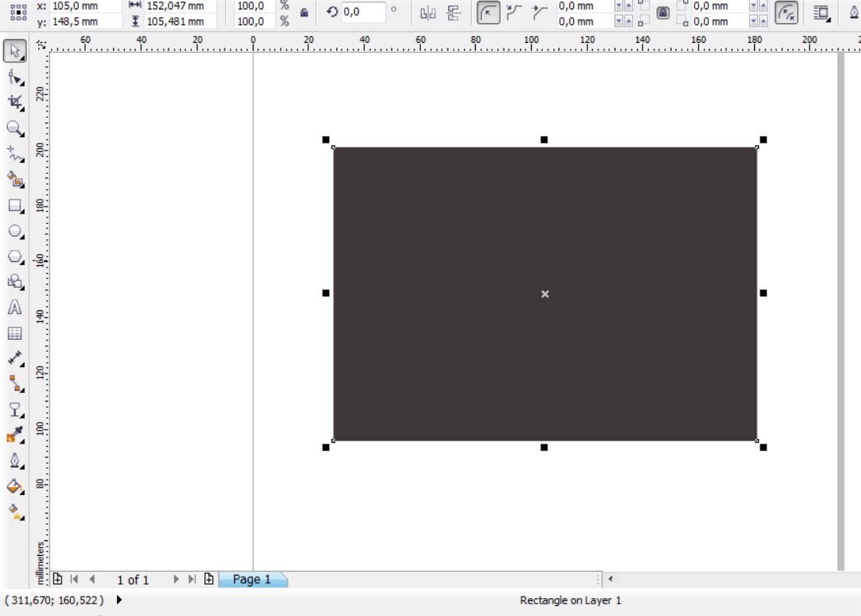Click the bottom-right corner radius field
The height and width of the screenshot is (616, 861).
click(720, 21)
